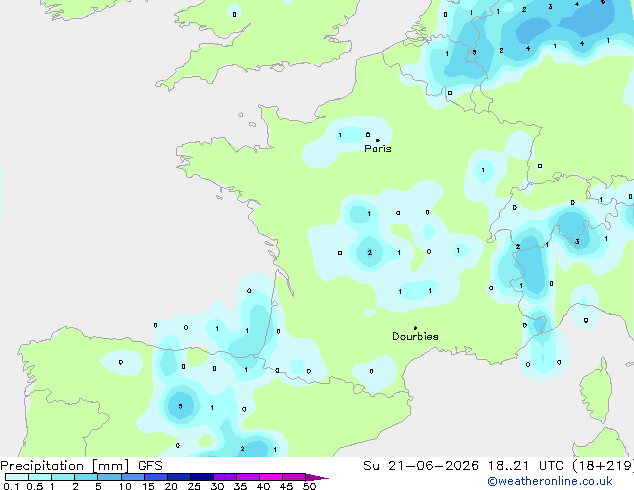Click the '25' legend scale label
The width and height of the screenshot is (634, 490).
point(194,486)
